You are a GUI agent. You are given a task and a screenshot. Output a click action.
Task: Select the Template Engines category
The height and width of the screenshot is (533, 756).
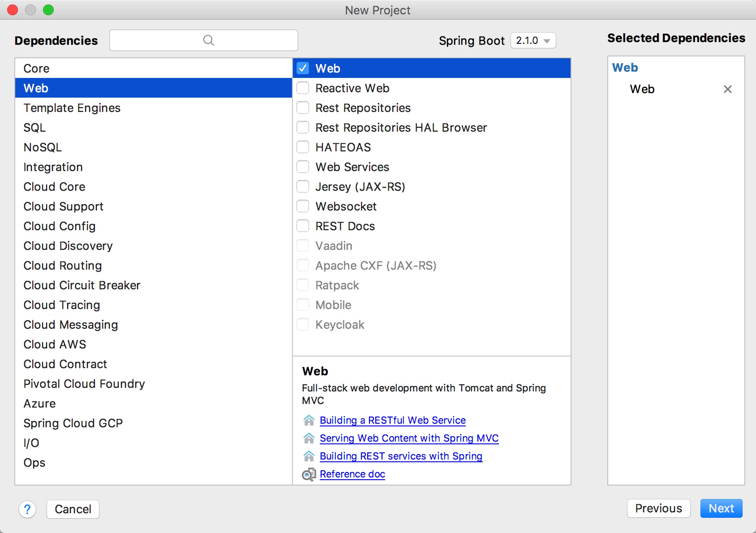[72, 108]
